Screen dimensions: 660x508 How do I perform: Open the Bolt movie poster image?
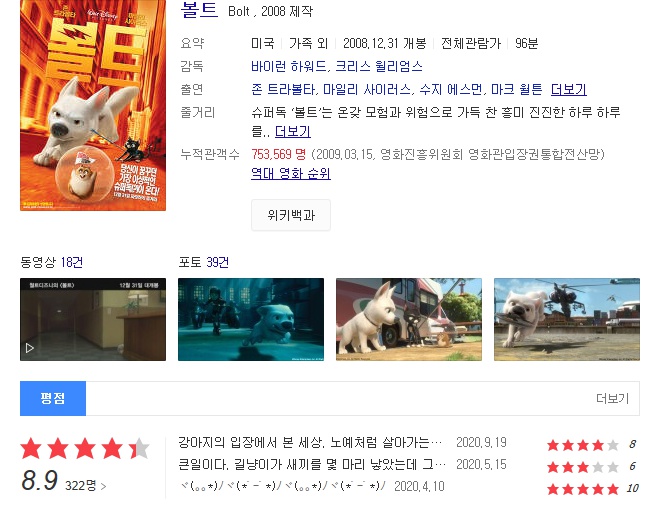click(93, 105)
